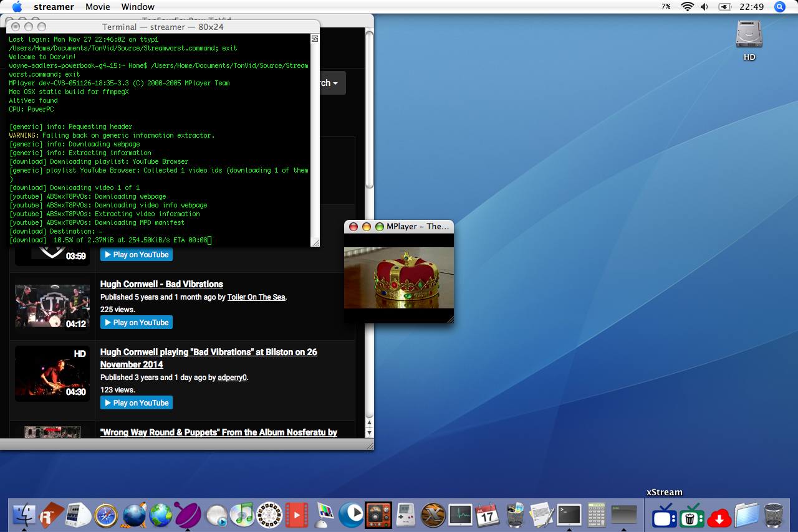798x532 pixels.
Task: Click the 04:12 video thumbnail
Action: [x=52, y=306]
